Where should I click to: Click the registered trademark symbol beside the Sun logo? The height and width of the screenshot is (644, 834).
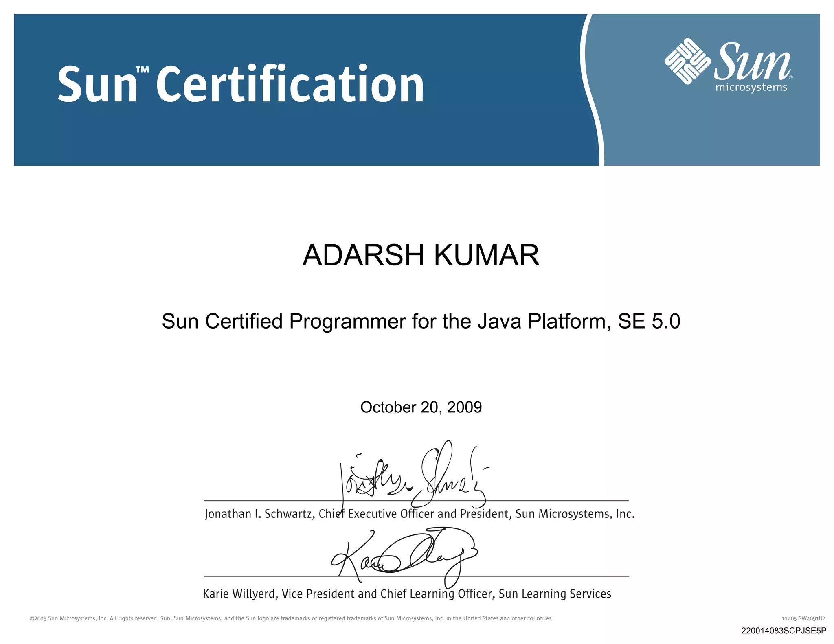pos(790,77)
